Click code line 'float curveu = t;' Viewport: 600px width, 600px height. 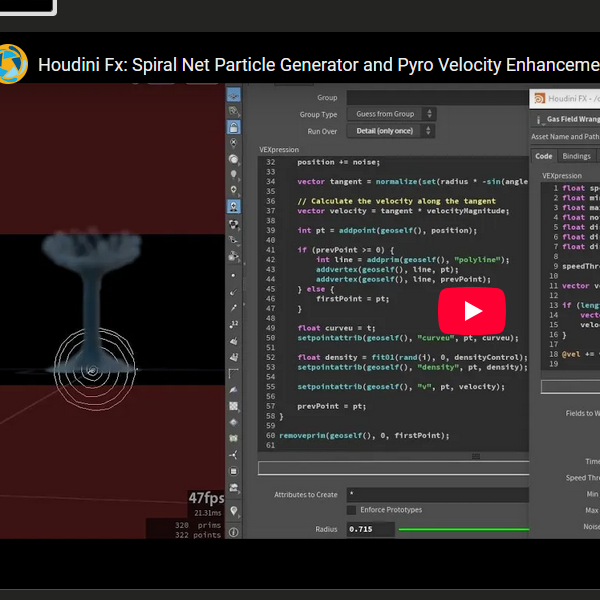click(x=336, y=328)
